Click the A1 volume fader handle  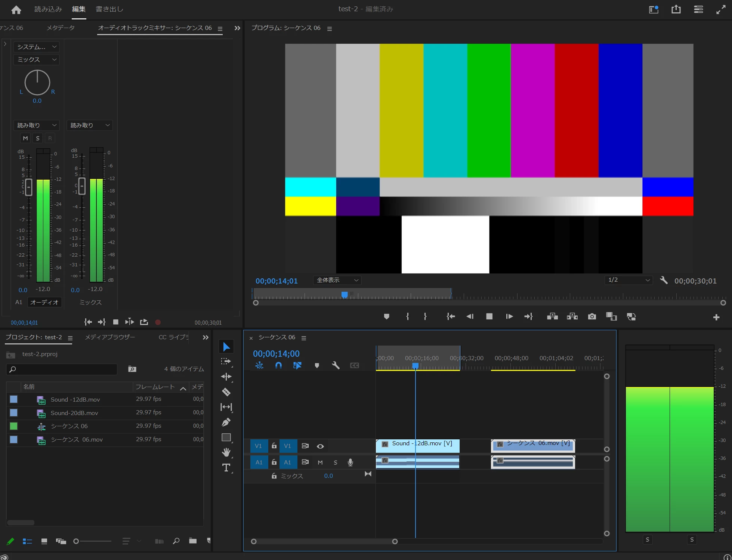pyautogui.click(x=28, y=187)
